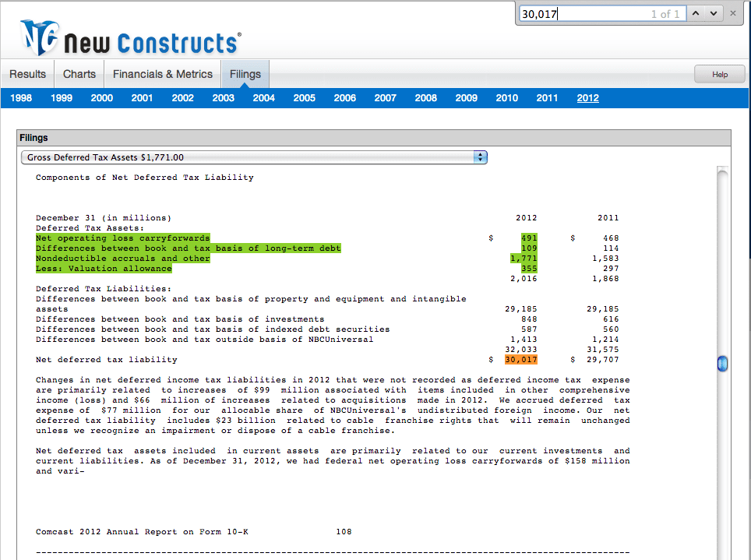Click the 1,583 value for 2011
Viewport: 751px width, 560px height.
605,259
